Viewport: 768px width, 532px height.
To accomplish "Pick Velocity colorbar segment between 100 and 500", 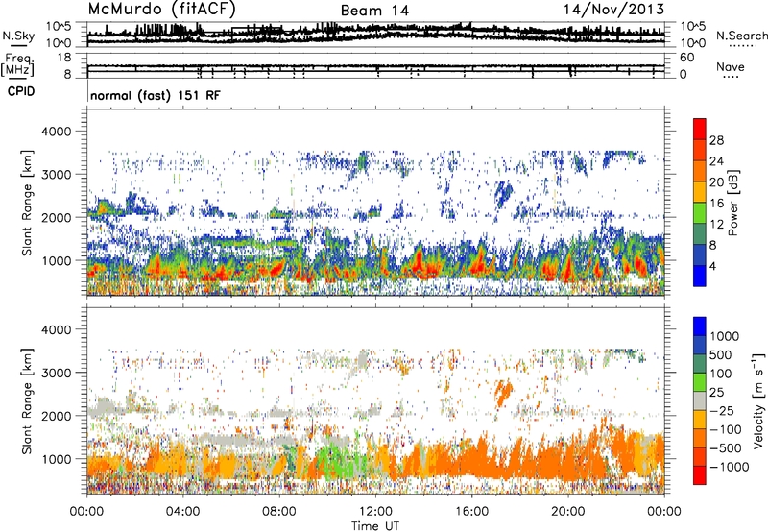I will [700, 364].
